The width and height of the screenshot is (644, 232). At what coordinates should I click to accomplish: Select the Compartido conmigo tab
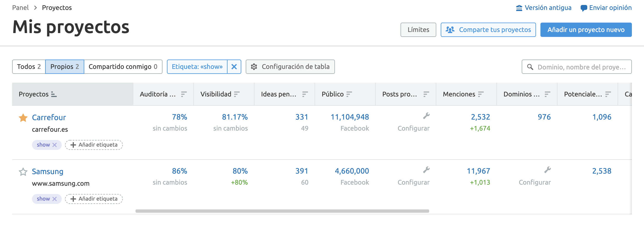(x=123, y=67)
